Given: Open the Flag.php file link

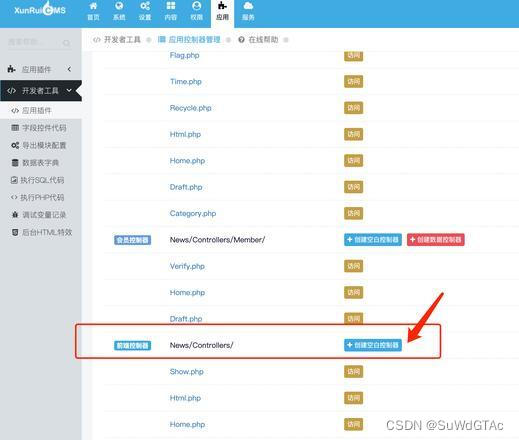Looking at the screenshot, I should click(x=184, y=55).
